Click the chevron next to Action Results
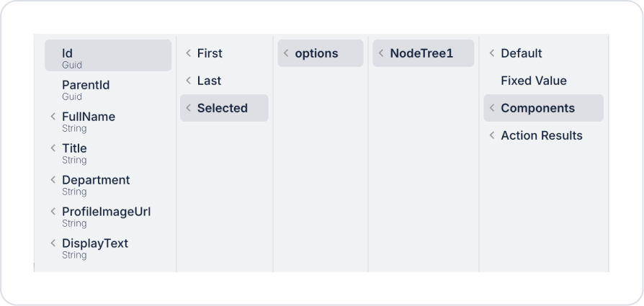Image resolution: width=644 pixels, height=306 pixels. (x=492, y=135)
